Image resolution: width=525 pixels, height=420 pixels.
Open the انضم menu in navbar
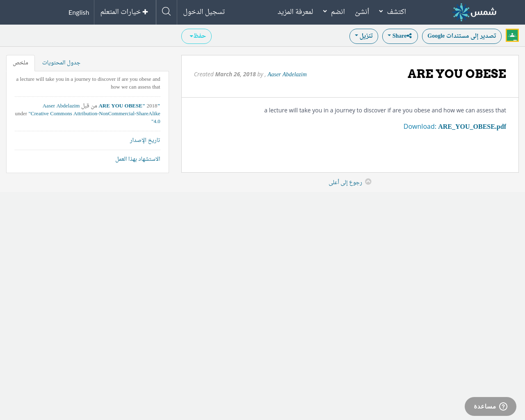pyautogui.click(x=334, y=12)
